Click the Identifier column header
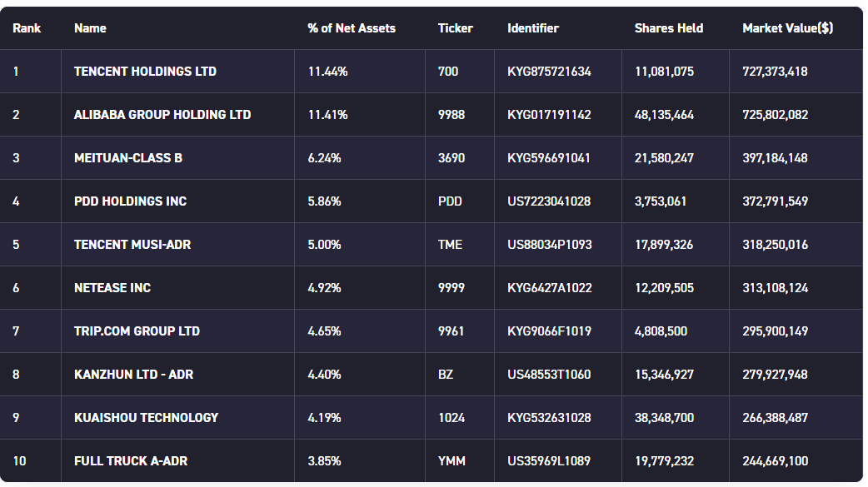The image size is (868, 487). pos(533,28)
